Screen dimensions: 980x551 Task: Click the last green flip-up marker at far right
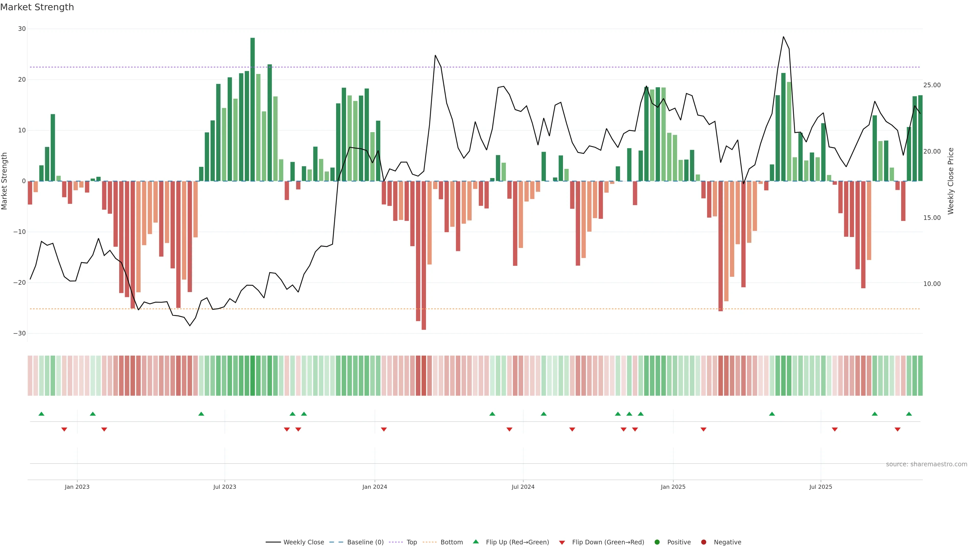(x=909, y=414)
